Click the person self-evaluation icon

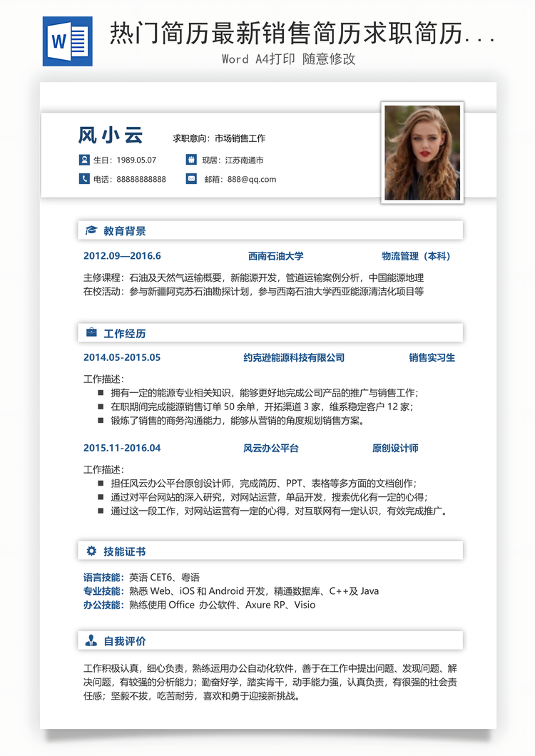pyautogui.click(x=91, y=640)
